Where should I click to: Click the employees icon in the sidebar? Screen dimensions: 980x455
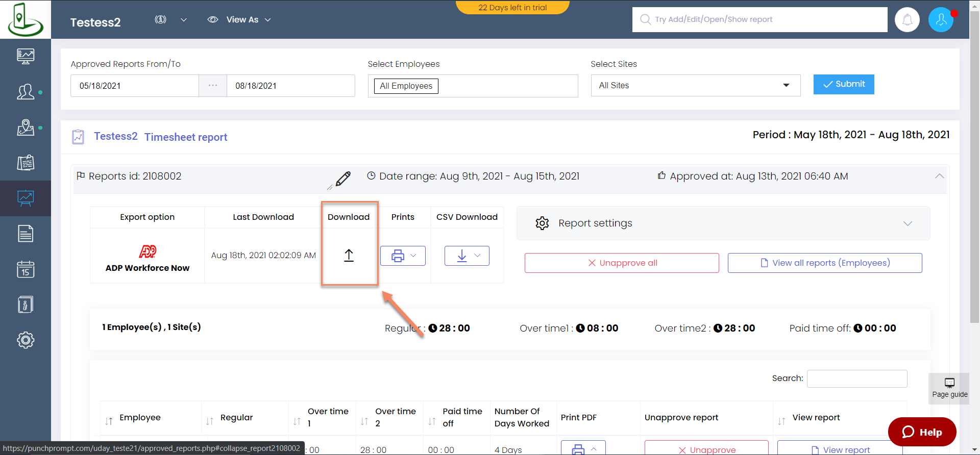(x=26, y=92)
